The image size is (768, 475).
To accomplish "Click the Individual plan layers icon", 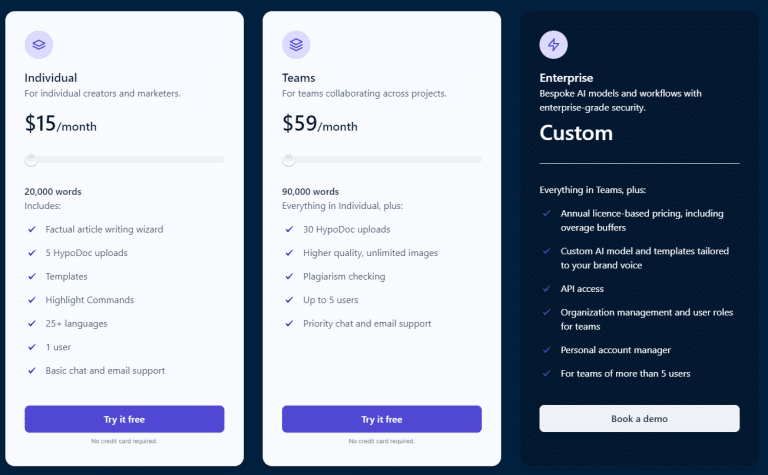I will 39,45.
